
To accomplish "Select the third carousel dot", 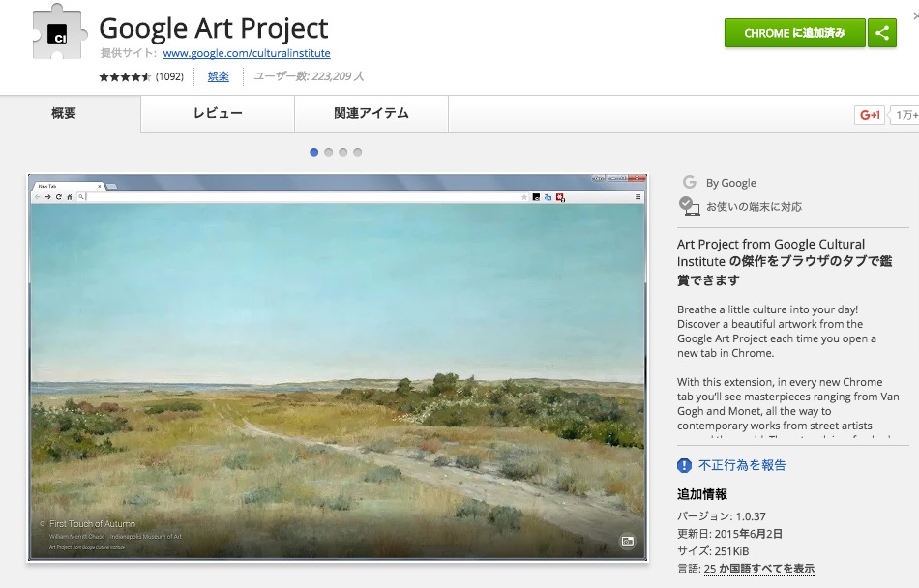I will (x=342, y=152).
